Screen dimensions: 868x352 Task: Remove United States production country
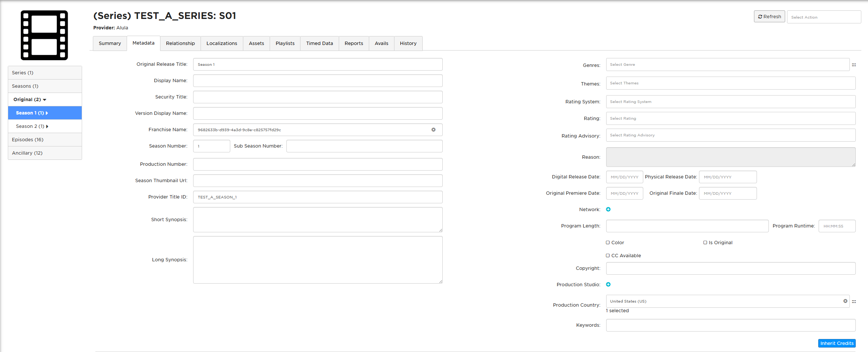tap(845, 301)
